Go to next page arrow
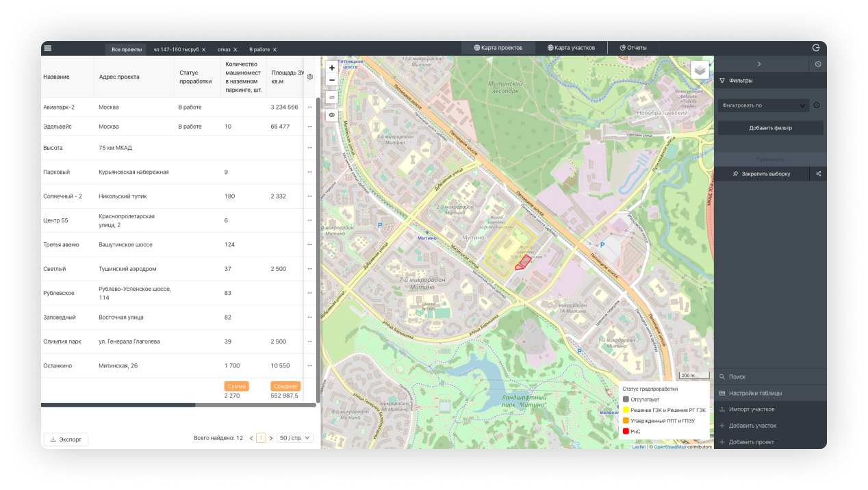This screenshot has width=868, height=490. 271,438
